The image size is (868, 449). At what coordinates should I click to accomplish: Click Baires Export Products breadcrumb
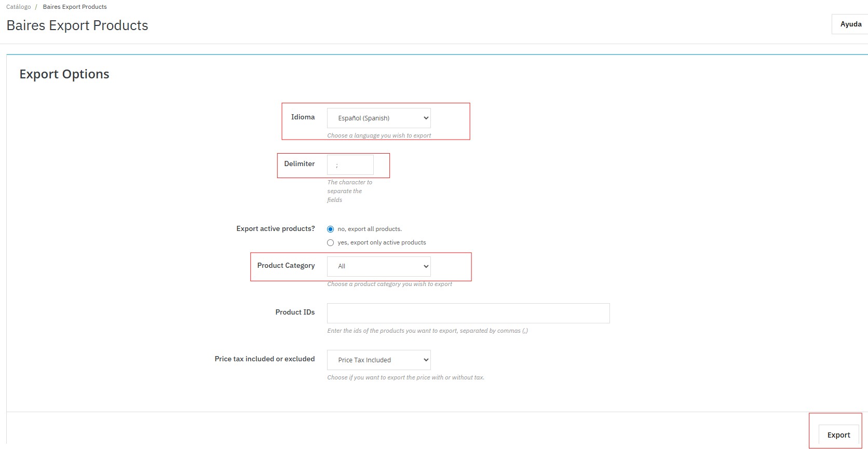pyautogui.click(x=75, y=7)
